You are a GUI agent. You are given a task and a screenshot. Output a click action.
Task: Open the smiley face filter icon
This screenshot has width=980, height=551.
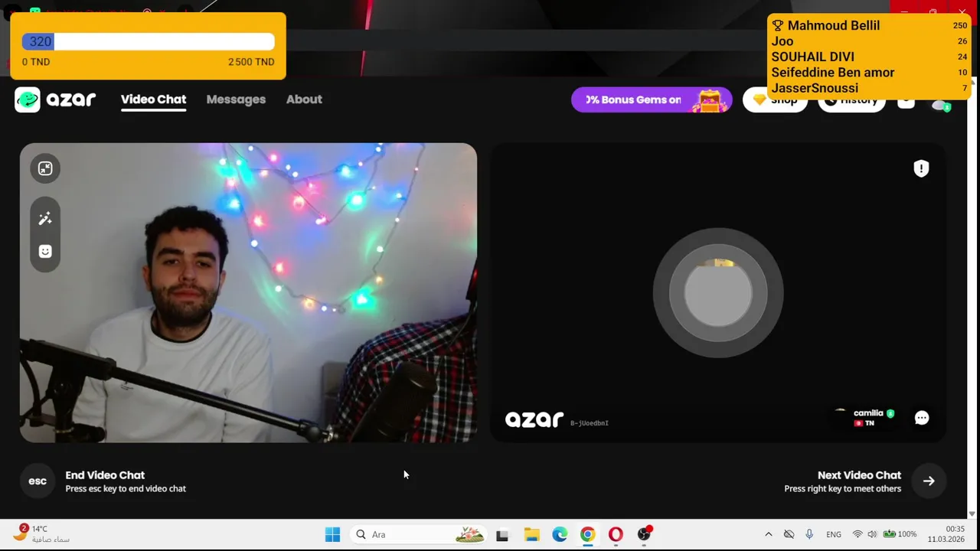(x=45, y=251)
